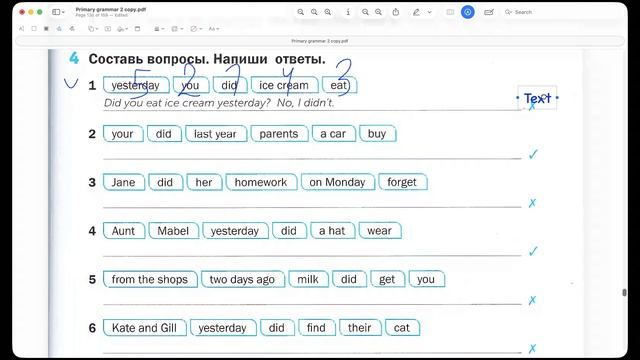Image resolution: width=640 pixels, height=360 pixels.
Task: Open the document Info inspector
Action: pos(348,12)
